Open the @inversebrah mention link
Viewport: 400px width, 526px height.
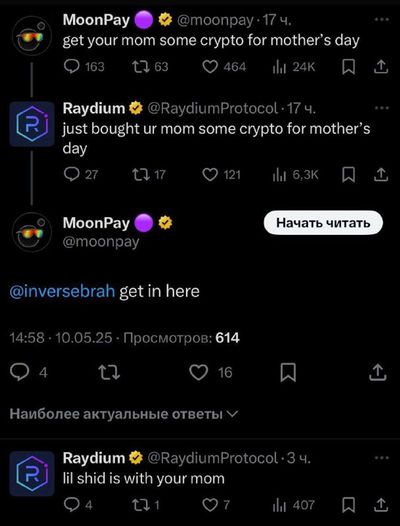(62, 291)
